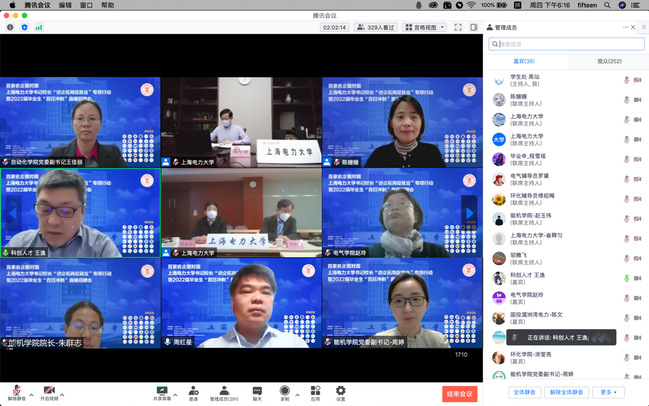Viewport: 649px width, 406px height.
Task: Click the 解除全体静音 button
Action: [566, 392]
